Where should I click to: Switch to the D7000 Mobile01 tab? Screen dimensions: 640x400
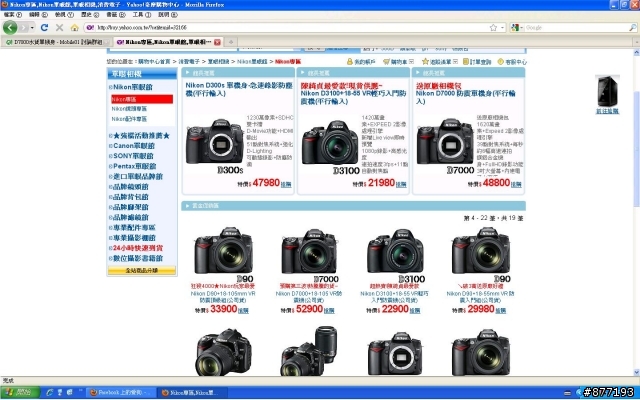[x=56, y=42]
